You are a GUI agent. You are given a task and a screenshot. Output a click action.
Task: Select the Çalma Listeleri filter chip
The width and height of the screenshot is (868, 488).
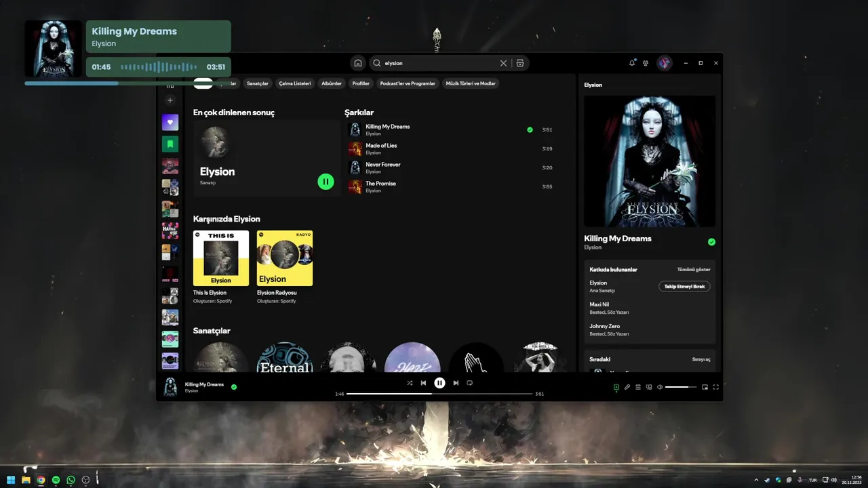pos(295,83)
